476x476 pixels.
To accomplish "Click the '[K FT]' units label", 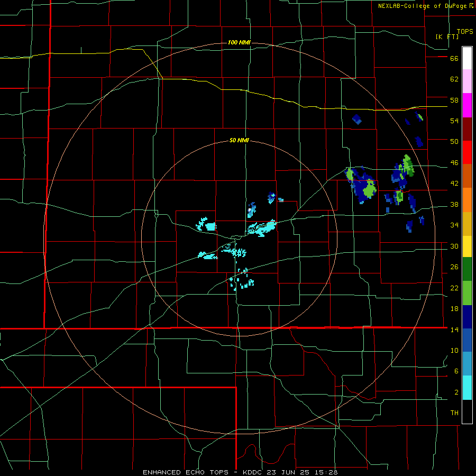I will coord(447,36).
